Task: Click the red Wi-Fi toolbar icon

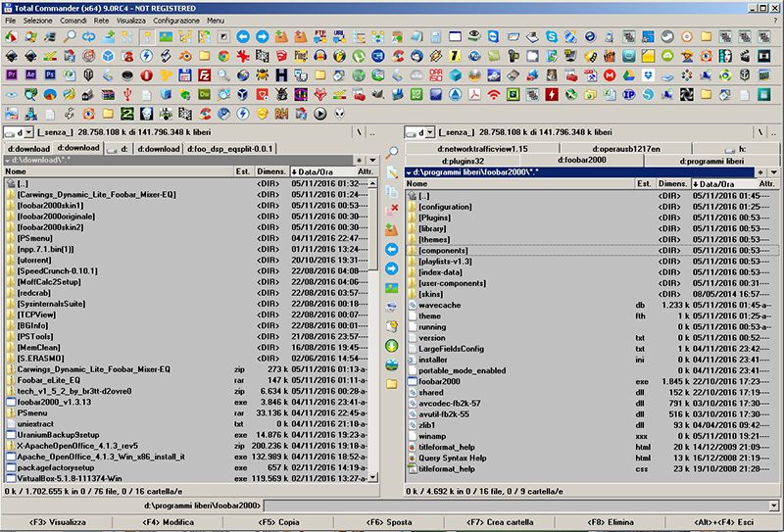Action: coord(494,94)
